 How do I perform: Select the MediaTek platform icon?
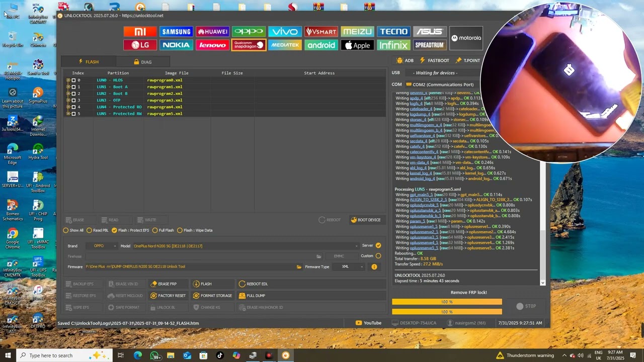285,45
